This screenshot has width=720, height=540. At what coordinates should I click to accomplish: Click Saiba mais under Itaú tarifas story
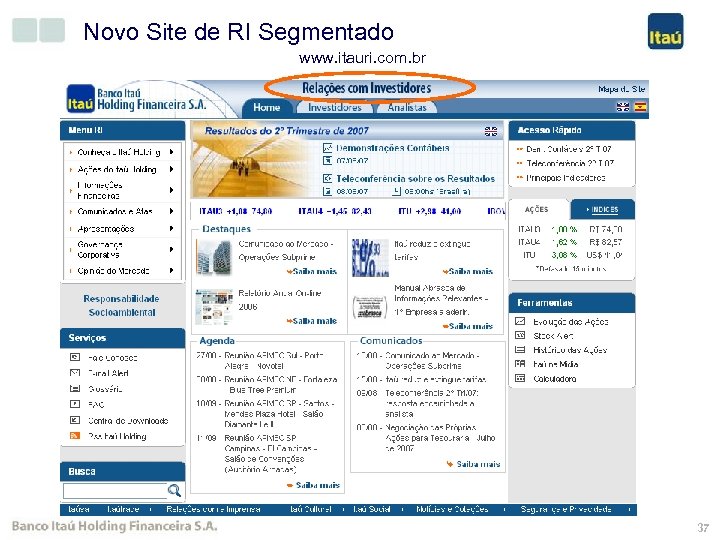coord(468,271)
